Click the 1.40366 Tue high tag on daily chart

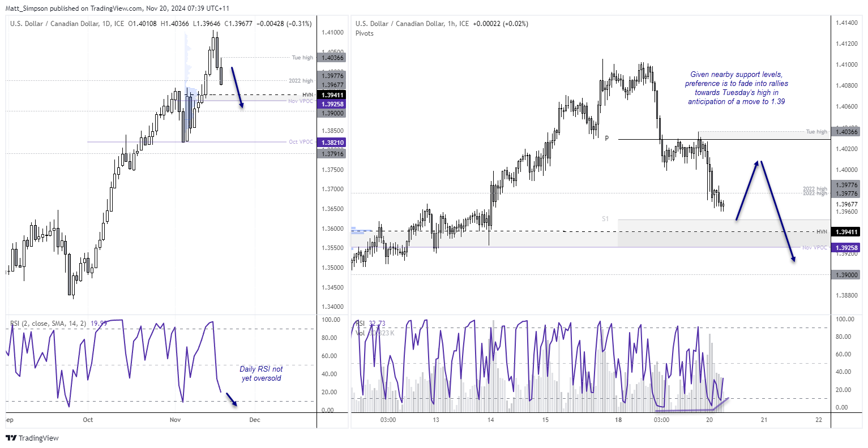(332, 58)
